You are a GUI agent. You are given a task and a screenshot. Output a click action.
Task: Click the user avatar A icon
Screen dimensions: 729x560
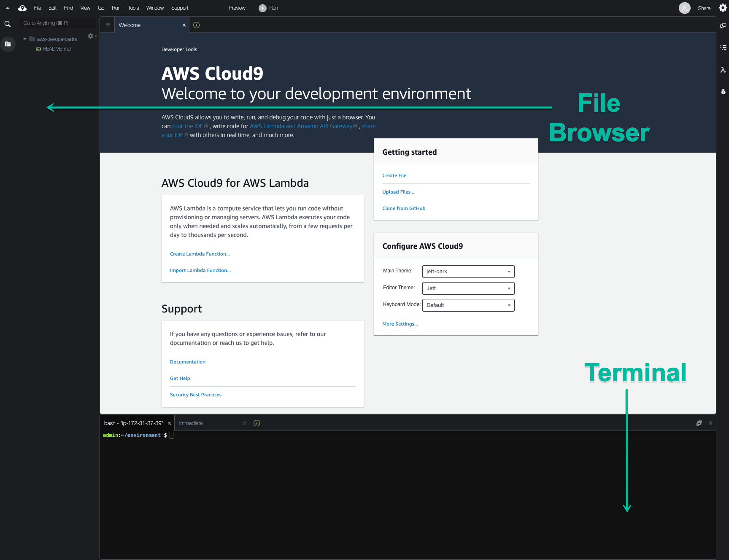[684, 8]
